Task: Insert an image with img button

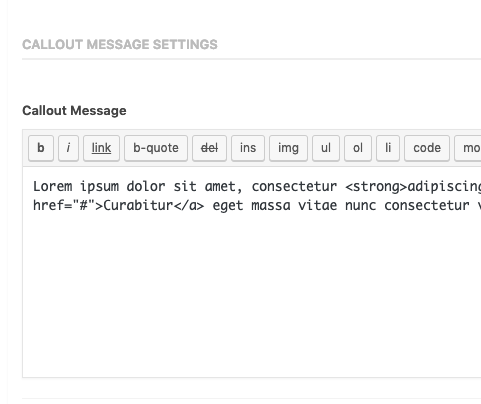Action: click(288, 148)
